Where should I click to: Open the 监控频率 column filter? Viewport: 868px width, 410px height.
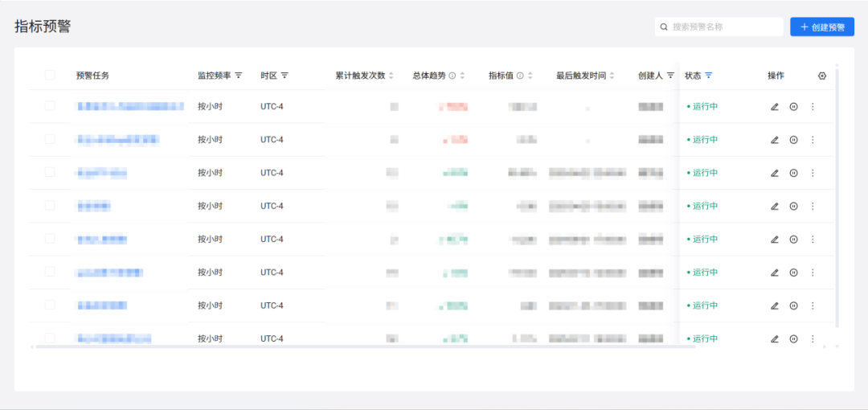point(239,76)
